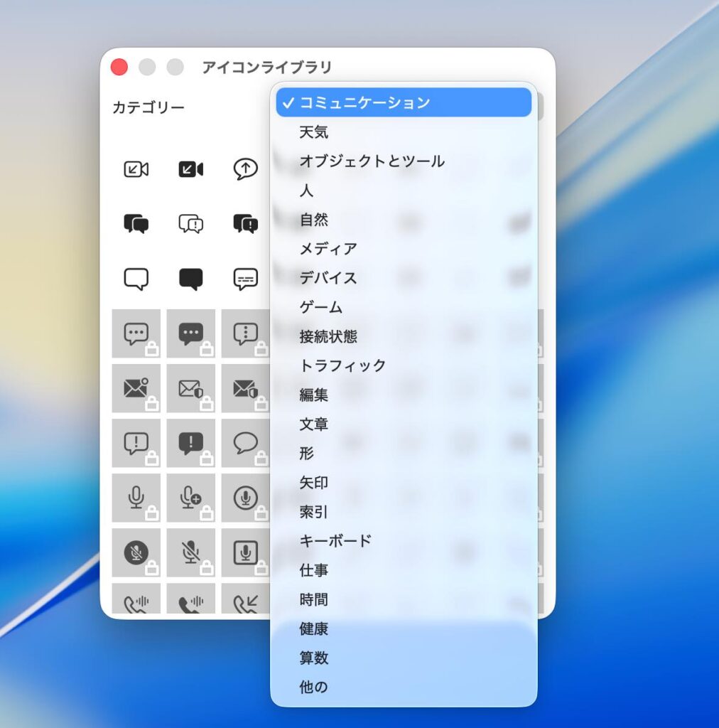Image resolution: width=719 pixels, height=728 pixels.
Task: Click the solid black speech bubble icon
Action: [190, 279]
